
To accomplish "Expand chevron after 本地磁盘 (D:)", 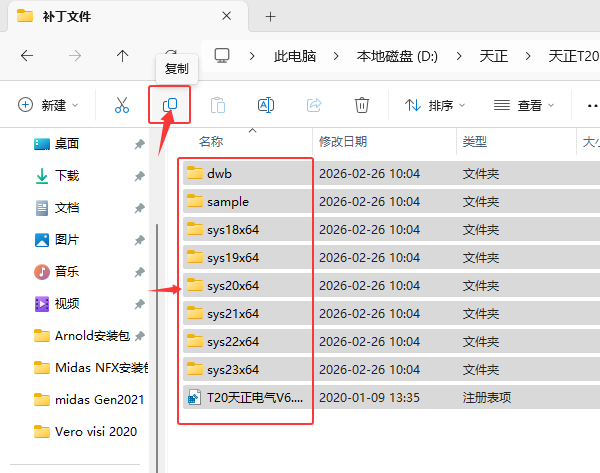I will tap(459, 56).
